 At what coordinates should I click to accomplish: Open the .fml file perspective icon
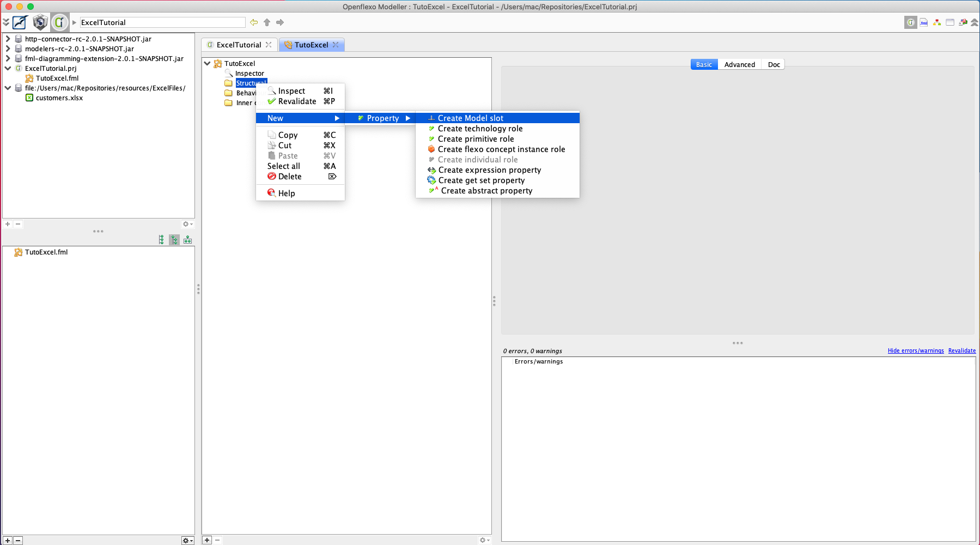pyautogui.click(x=924, y=22)
